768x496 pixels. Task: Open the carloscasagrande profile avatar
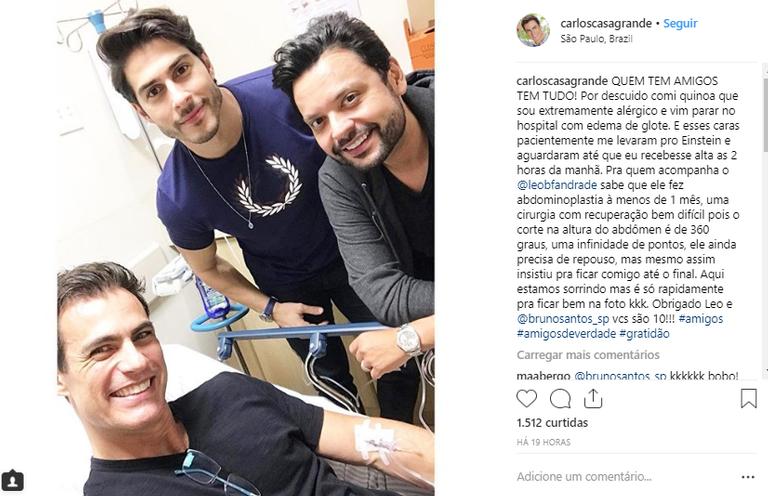(x=533, y=30)
